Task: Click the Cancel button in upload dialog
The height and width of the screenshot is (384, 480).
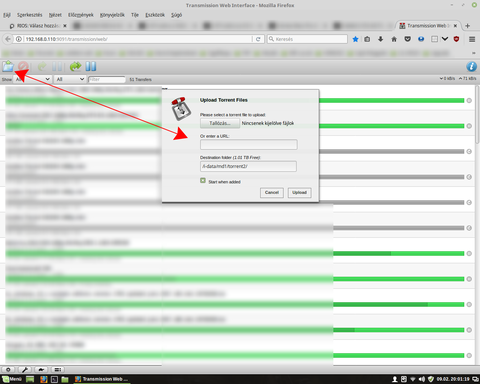Action: click(272, 192)
